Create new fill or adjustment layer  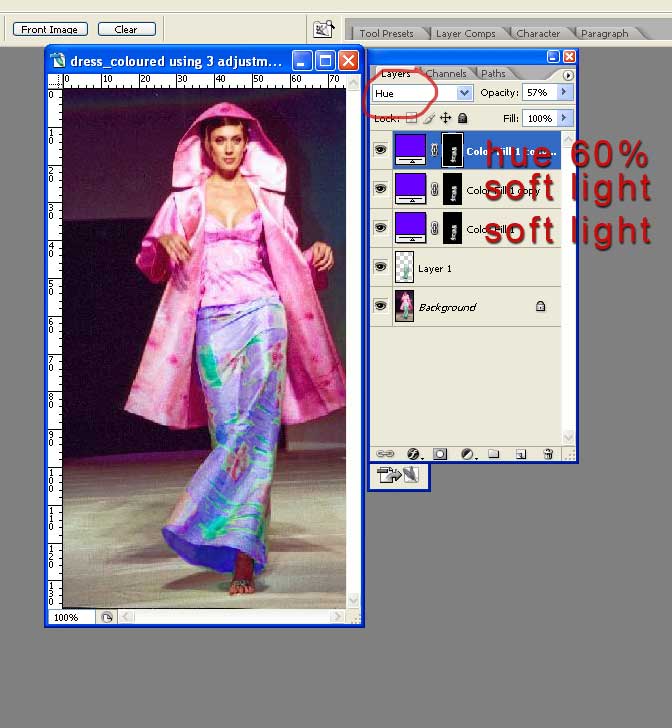(467, 454)
